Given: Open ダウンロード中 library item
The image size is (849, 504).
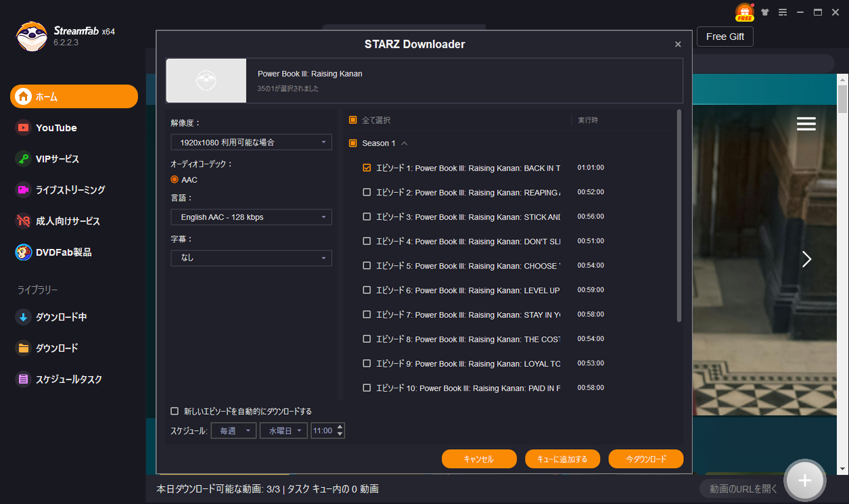Looking at the screenshot, I should click(x=61, y=317).
